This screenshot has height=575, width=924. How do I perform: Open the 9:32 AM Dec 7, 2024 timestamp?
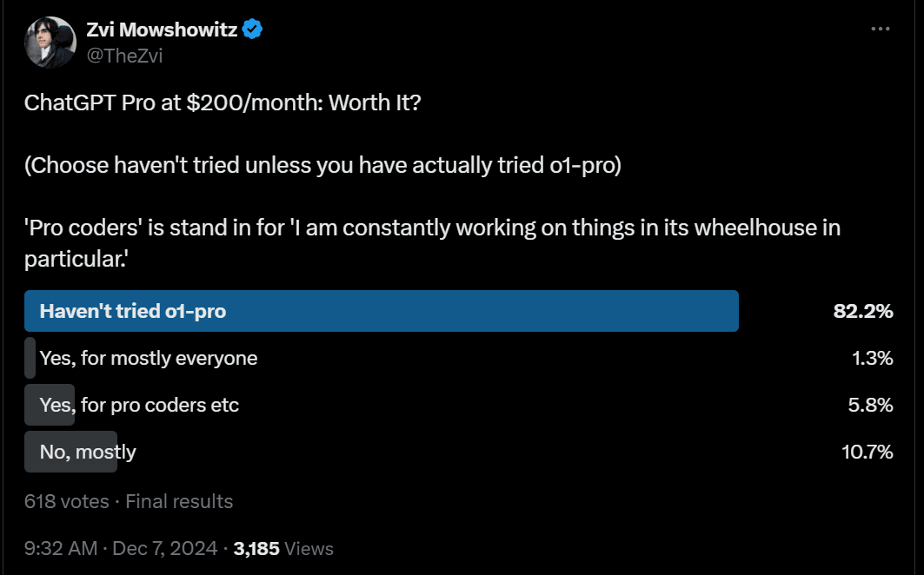(x=121, y=548)
